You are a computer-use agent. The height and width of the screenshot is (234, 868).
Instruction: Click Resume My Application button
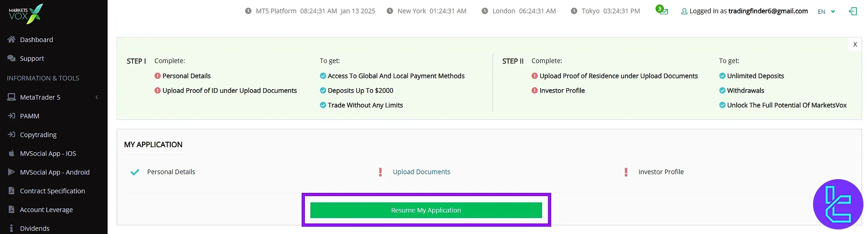pyautogui.click(x=426, y=210)
